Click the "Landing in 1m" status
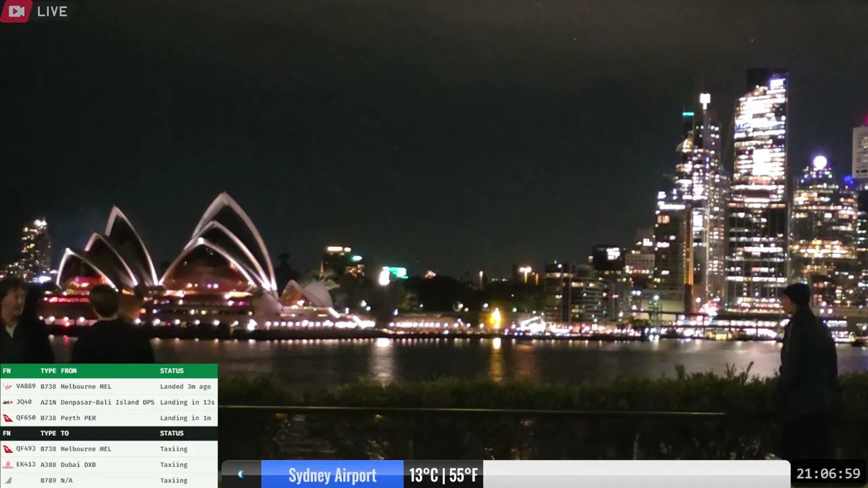868x488 pixels. (185, 418)
